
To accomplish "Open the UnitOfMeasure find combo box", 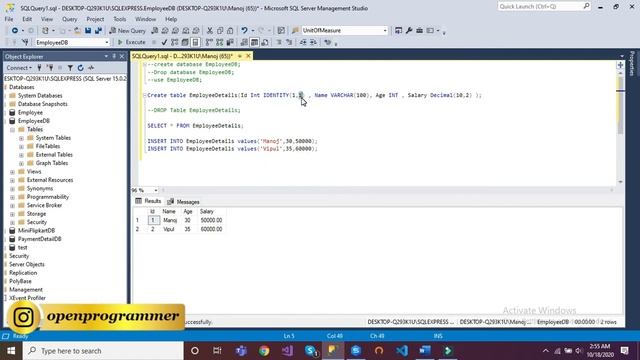I will (x=344, y=31).
